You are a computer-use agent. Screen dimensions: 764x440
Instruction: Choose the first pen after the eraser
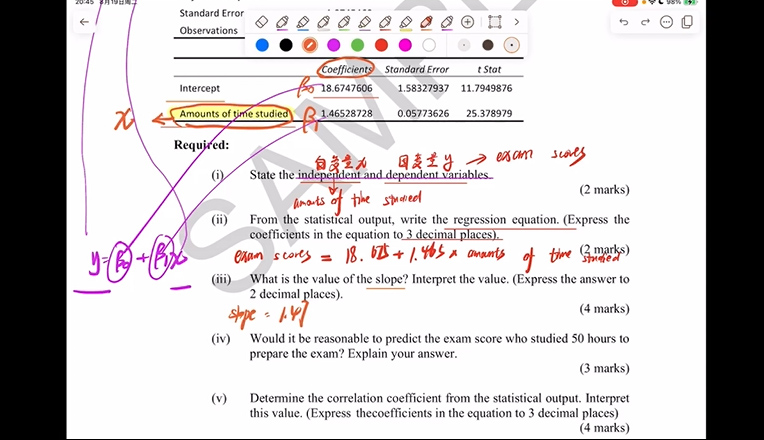(x=283, y=22)
